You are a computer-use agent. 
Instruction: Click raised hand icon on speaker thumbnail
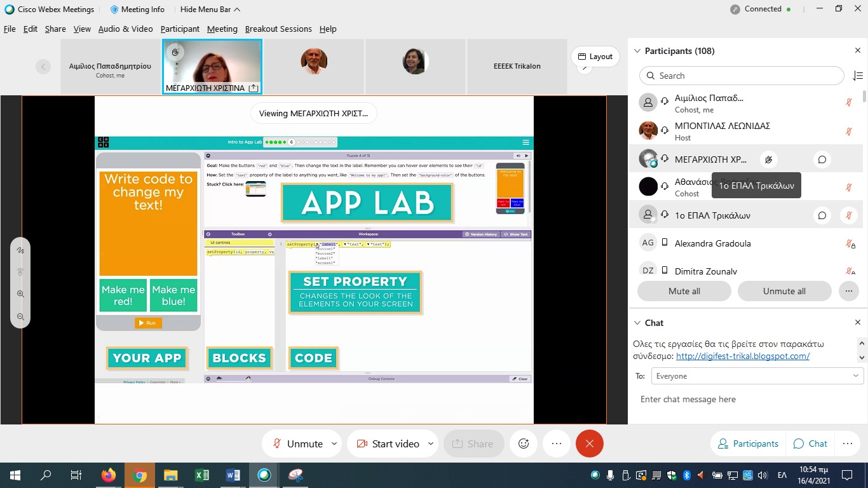tap(175, 52)
